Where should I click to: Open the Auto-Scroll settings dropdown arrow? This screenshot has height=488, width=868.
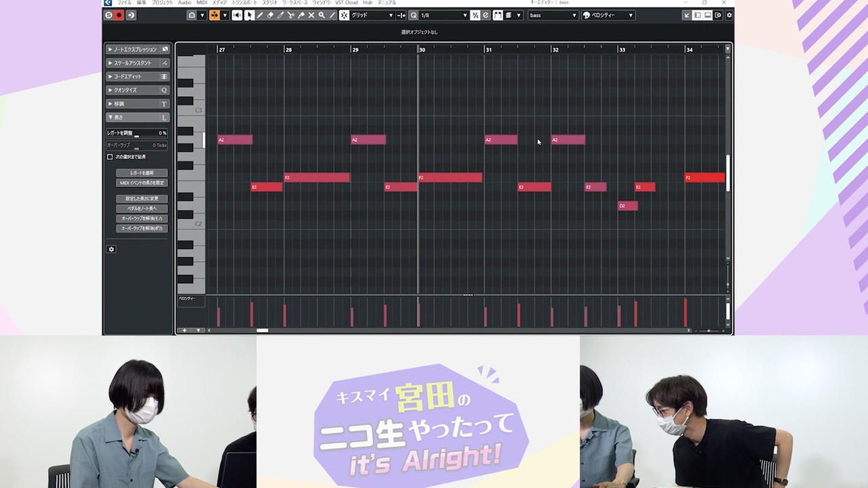click(224, 15)
